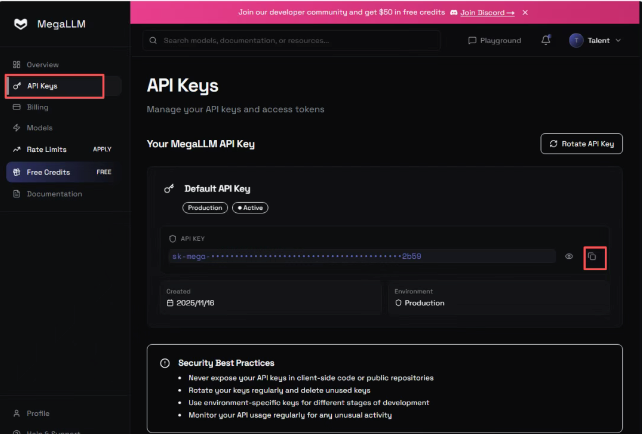Screen dimensions: 642x434
Task: Open notifications bell icon
Action: [x=546, y=40]
